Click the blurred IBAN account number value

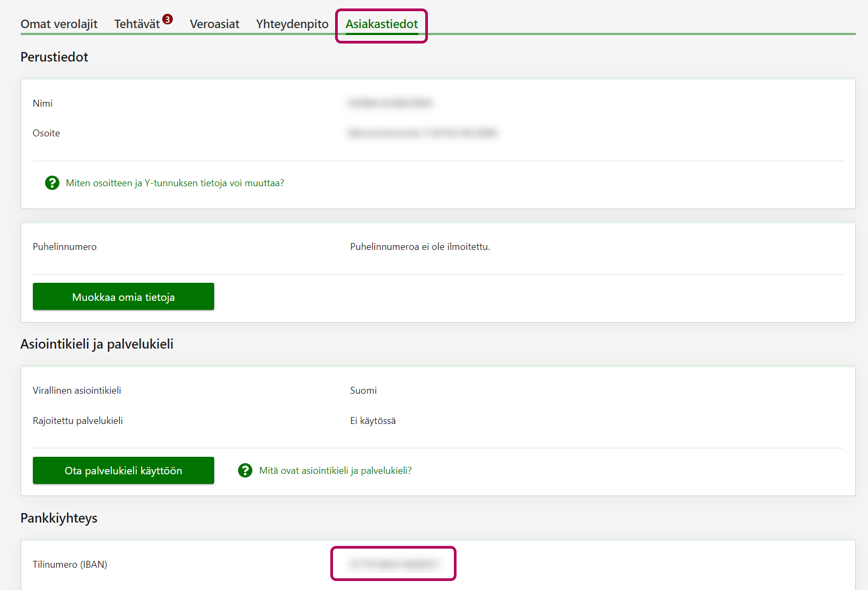pyautogui.click(x=393, y=563)
